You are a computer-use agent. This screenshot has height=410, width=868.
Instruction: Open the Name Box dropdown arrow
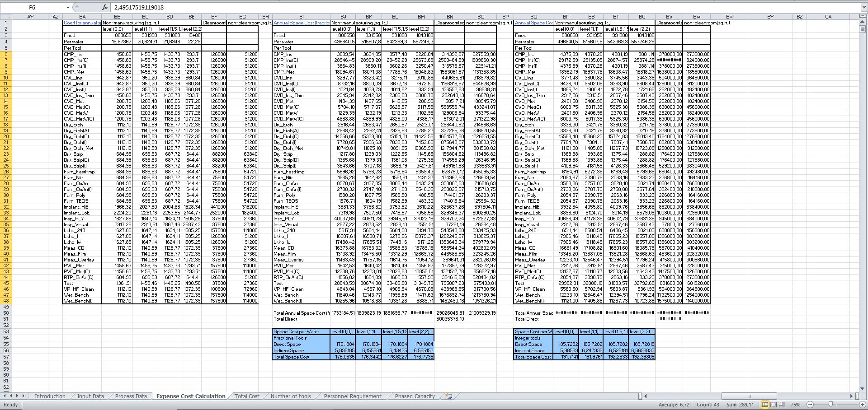pos(68,7)
